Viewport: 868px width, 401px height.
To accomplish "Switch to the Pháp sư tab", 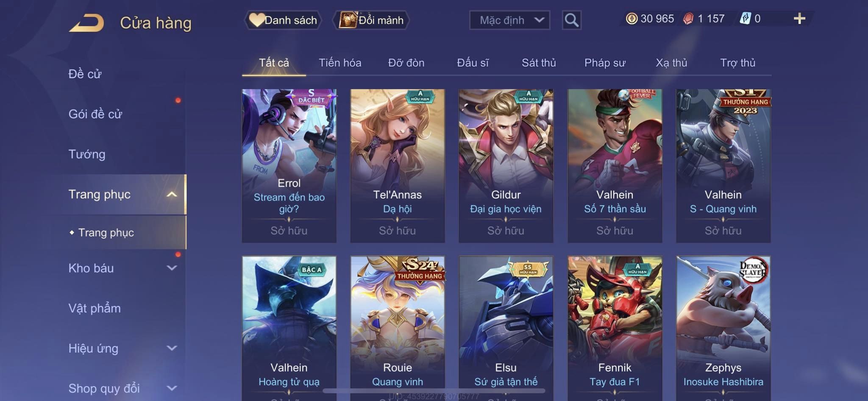I will (605, 63).
